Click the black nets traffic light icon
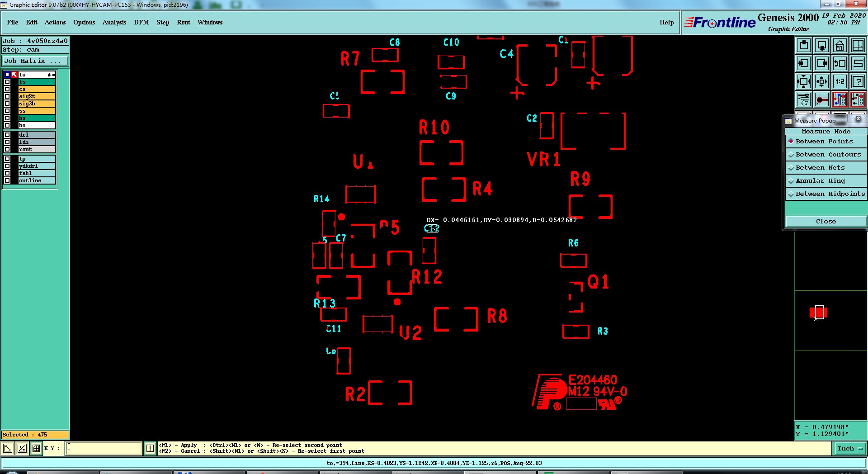868x474 pixels. 858,100
